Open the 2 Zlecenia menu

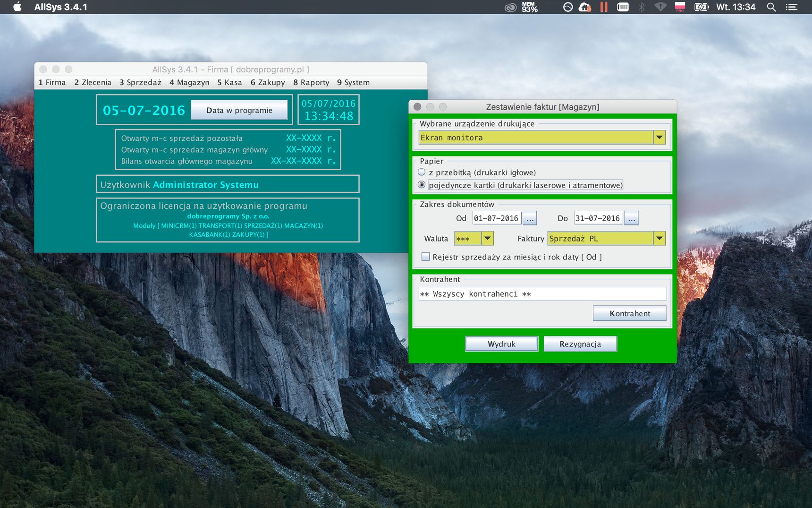(93, 82)
